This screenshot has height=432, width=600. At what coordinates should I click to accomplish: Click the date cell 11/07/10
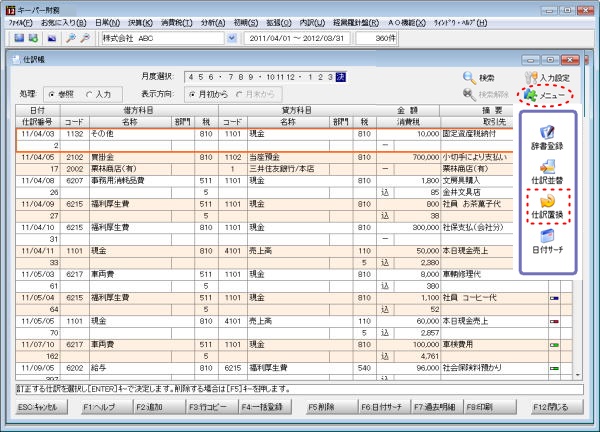pos(38,345)
